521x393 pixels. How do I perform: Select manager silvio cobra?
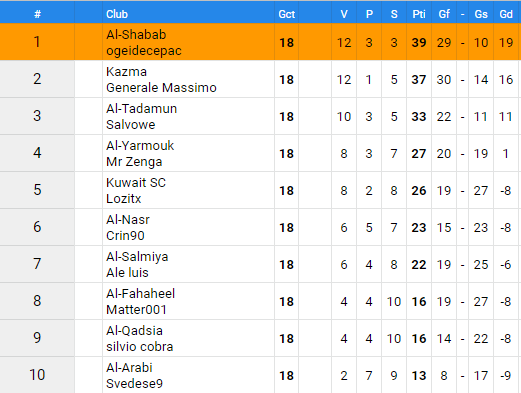[140, 347]
